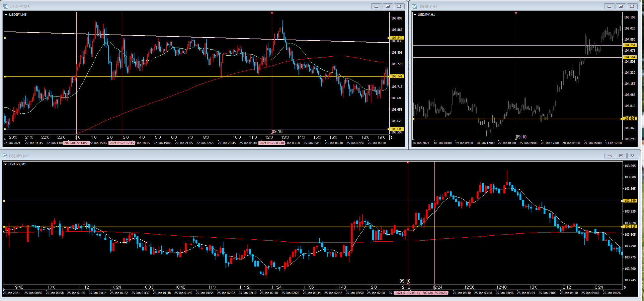Close the USDJPY,M1 chart window

tap(632, 156)
